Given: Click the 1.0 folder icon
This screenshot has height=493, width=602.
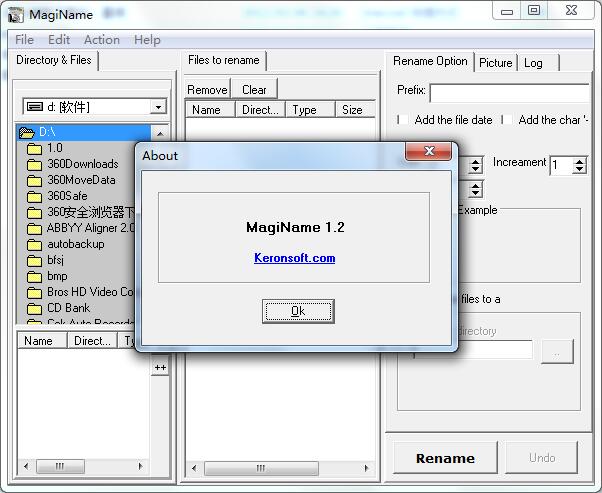Looking at the screenshot, I should 34,149.
